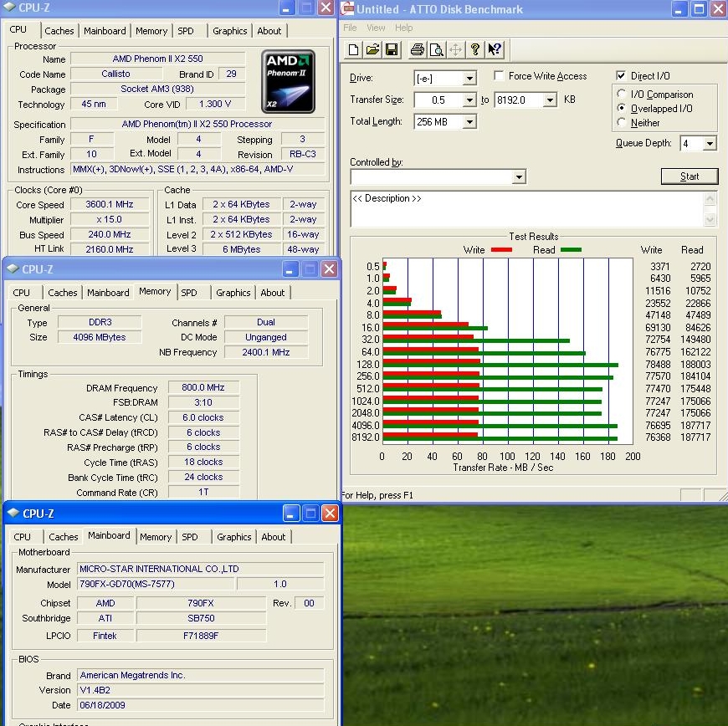728x726 pixels.
Task: Click the Save floppy icon in ATTO toolbar
Action: pos(392,49)
